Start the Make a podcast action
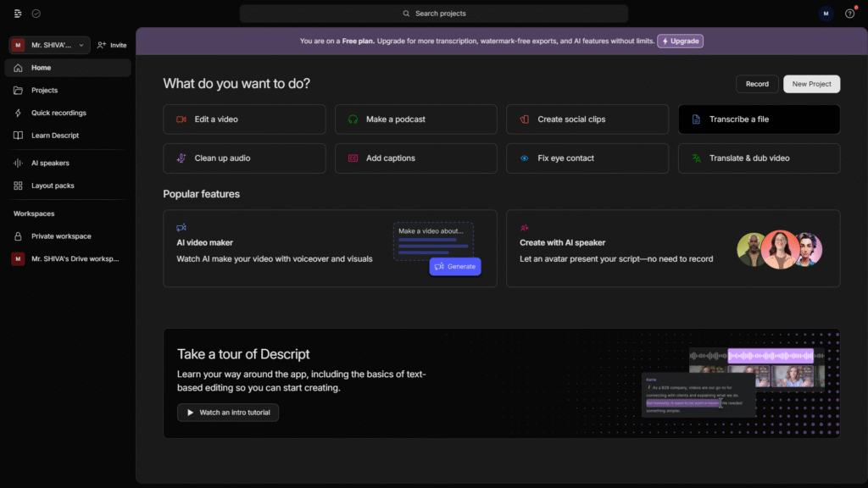This screenshot has width=868, height=488. pyautogui.click(x=415, y=119)
